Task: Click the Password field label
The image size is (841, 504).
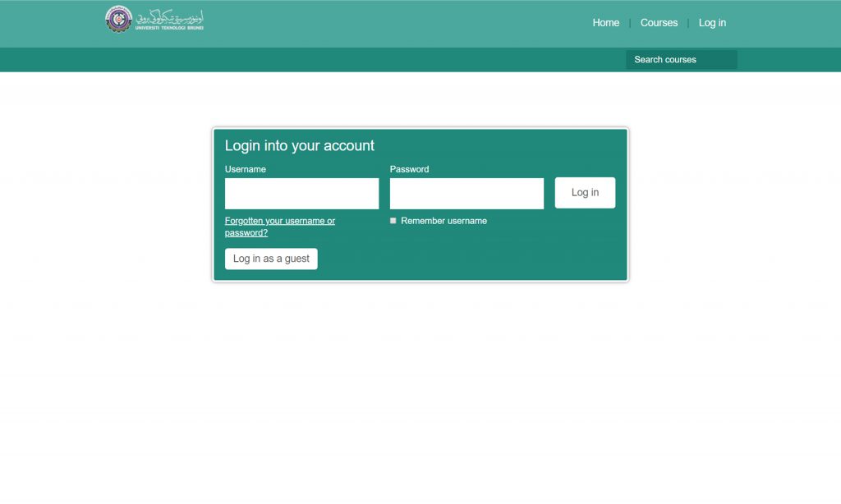Action: [x=409, y=169]
